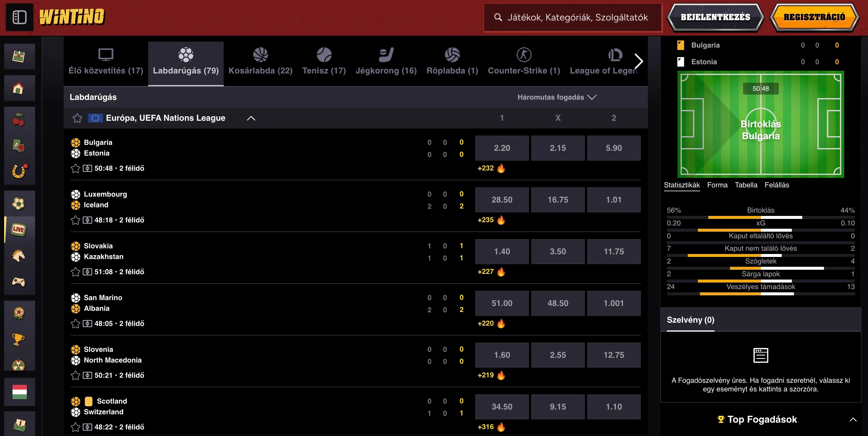Open the match tracker icon for Slovakia–Kazakhstan
Screen dimensions: 868x436
pos(87,272)
